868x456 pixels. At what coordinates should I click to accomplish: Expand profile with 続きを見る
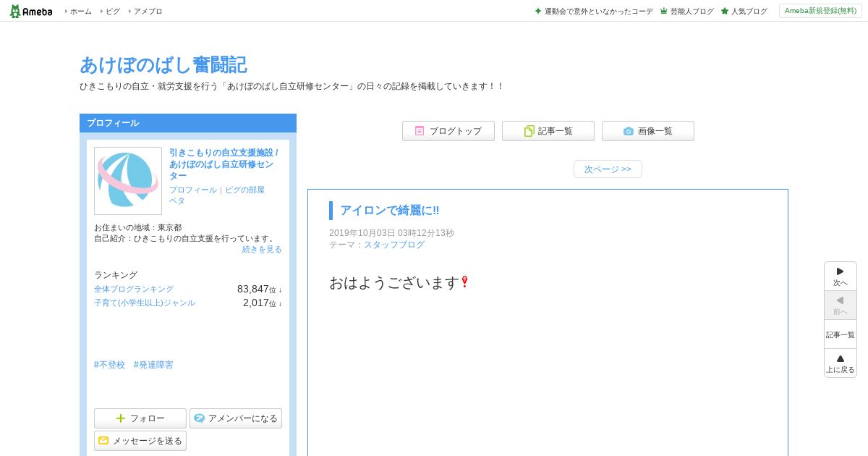tap(262, 249)
